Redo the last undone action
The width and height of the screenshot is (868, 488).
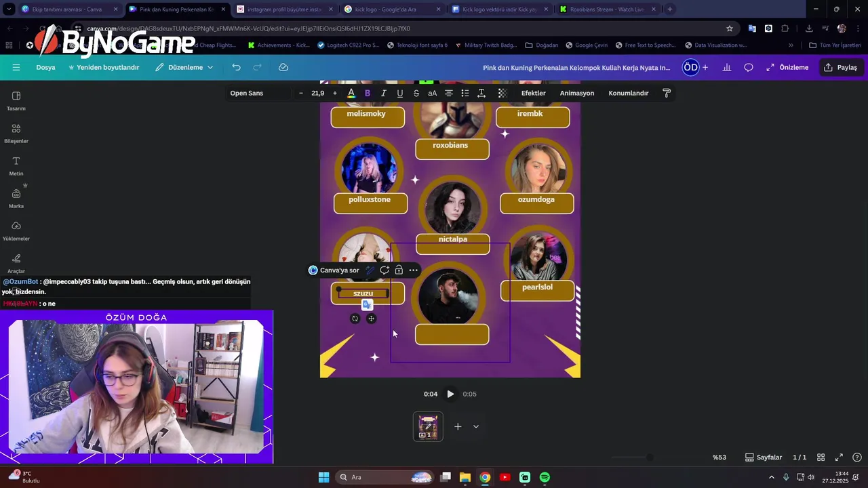258,67
